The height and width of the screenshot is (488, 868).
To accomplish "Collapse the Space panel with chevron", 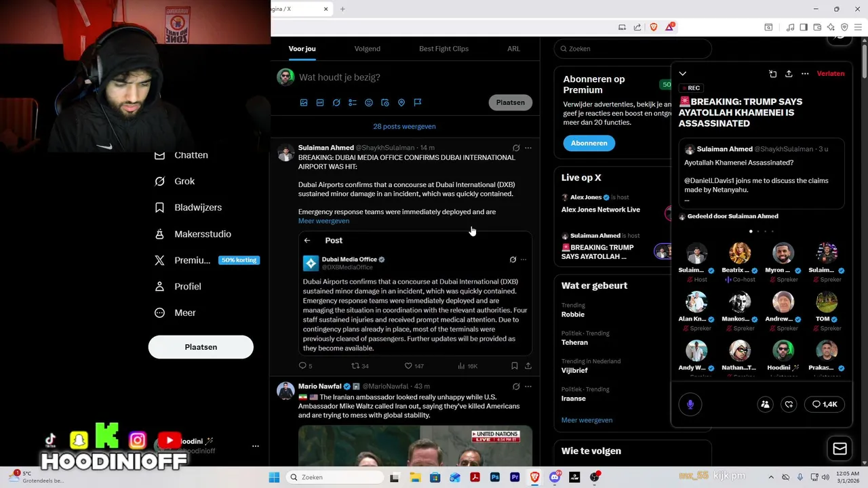I will coord(683,74).
